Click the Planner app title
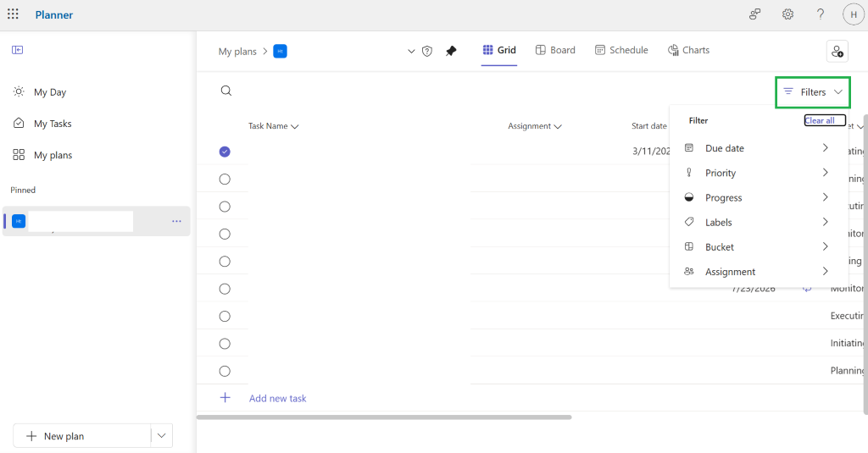868x453 pixels. tap(54, 15)
